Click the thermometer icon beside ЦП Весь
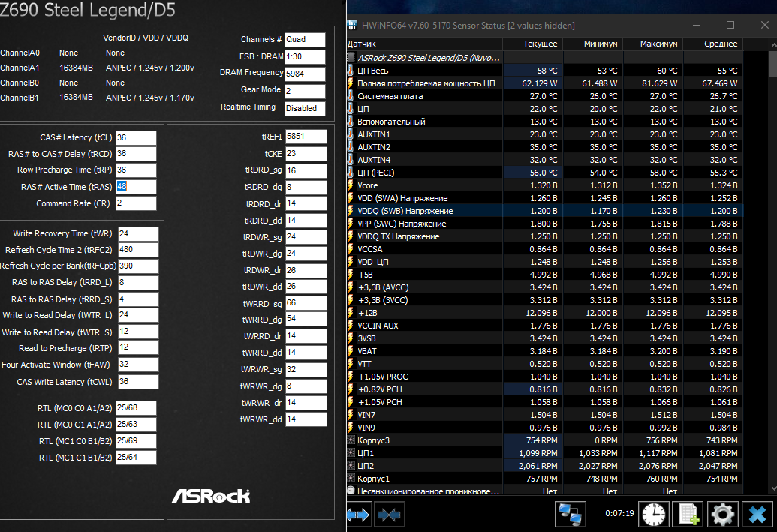Image resolution: width=777 pixels, height=532 pixels. pyautogui.click(x=351, y=71)
